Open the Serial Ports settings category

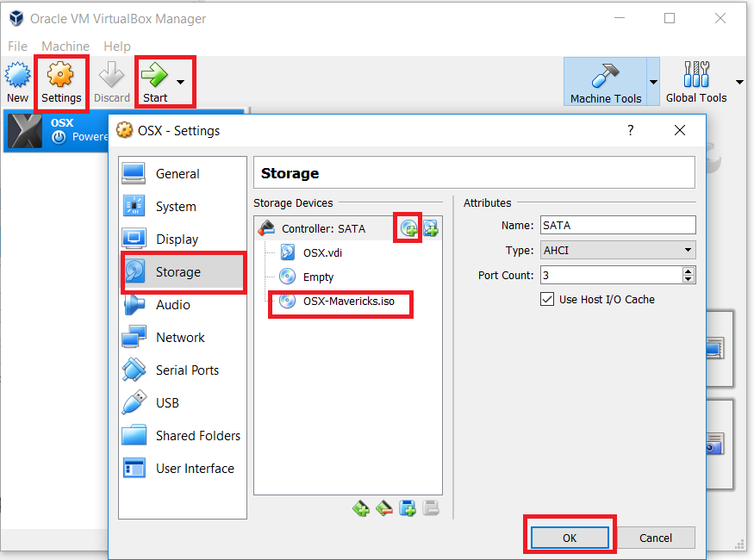[183, 370]
